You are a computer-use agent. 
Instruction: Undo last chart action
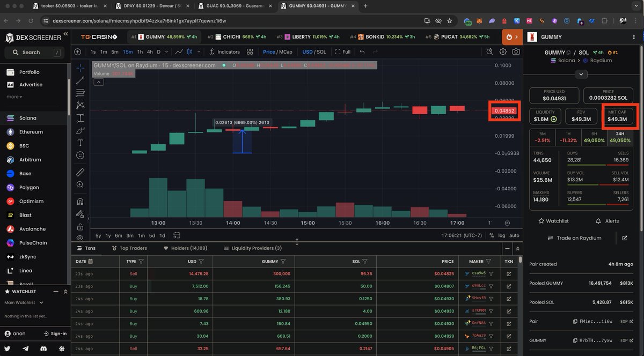point(362,52)
